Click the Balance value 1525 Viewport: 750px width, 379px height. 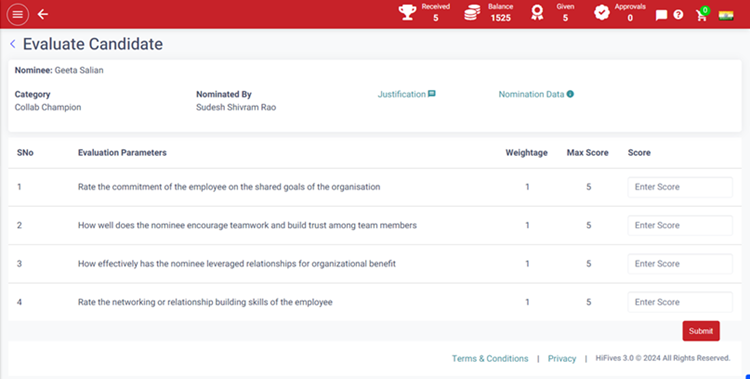tap(500, 18)
